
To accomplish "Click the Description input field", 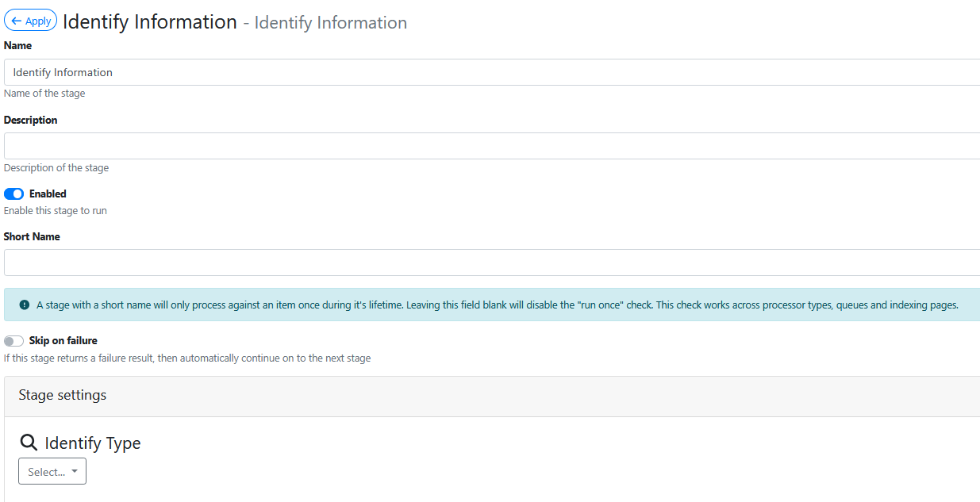I will (492, 146).
